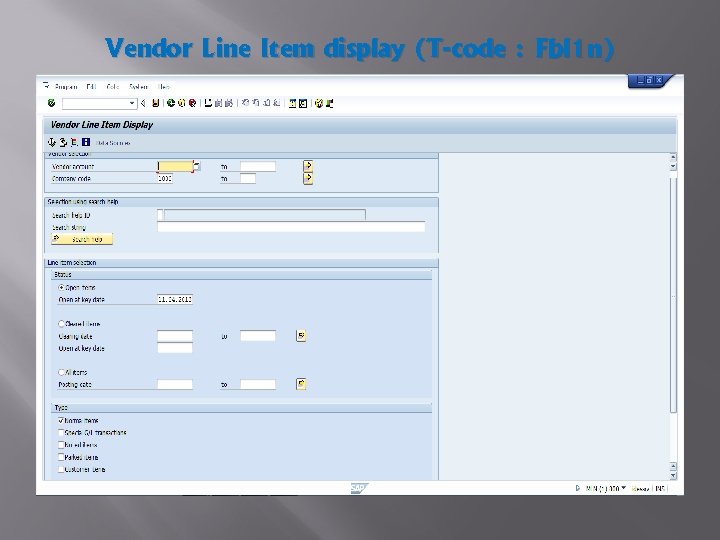Click the Print icon
720x540 pixels.
(x=208, y=103)
